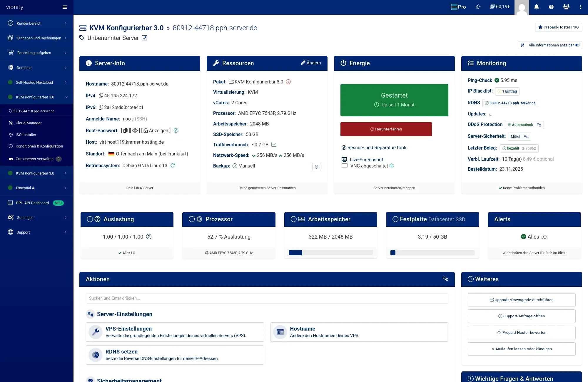Click the refresh icon next to Betriebssystem
The width and height of the screenshot is (588, 382).
[x=173, y=165]
